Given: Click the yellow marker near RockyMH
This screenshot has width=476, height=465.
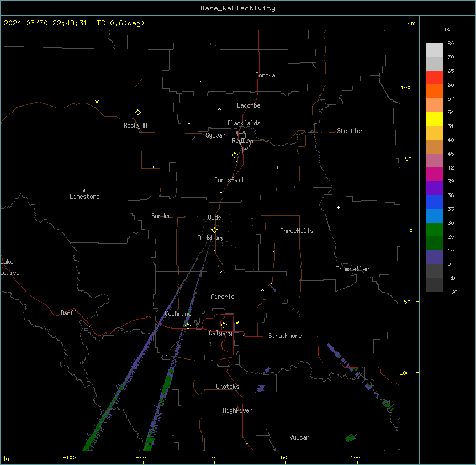Looking at the screenshot, I should pyautogui.click(x=137, y=113).
